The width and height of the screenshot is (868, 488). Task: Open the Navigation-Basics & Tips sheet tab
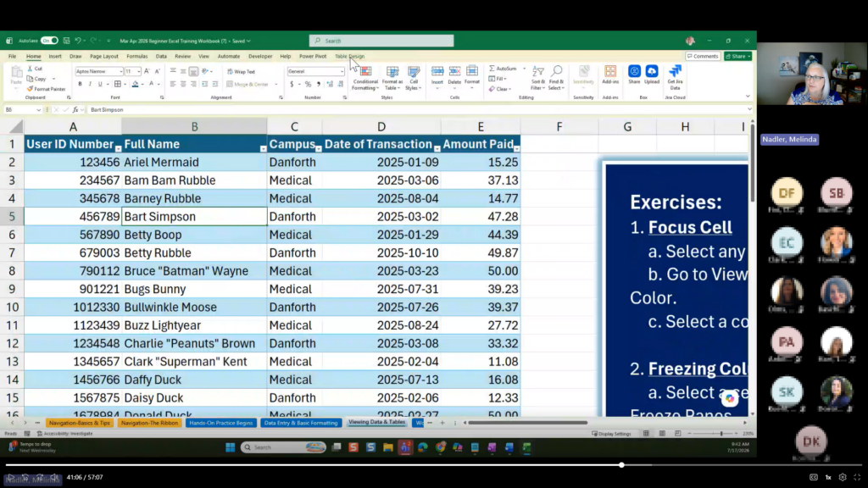click(x=80, y=423)
